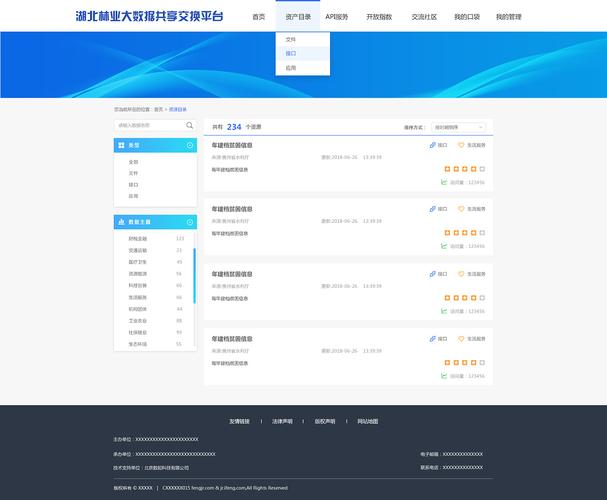The width and height of the screenshot is (607, 500).
Task: Open the 网站地图 footer link
Action: (368, 421)
